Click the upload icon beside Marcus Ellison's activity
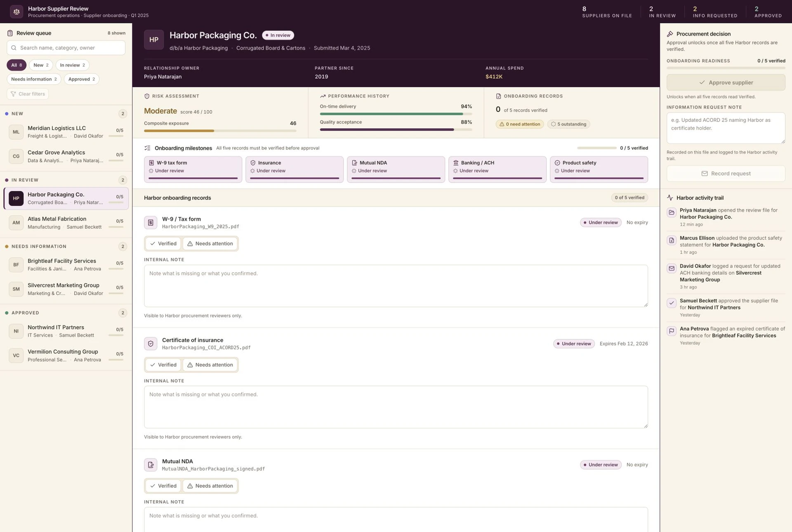 pyautogui.click(x=672, y=240)
